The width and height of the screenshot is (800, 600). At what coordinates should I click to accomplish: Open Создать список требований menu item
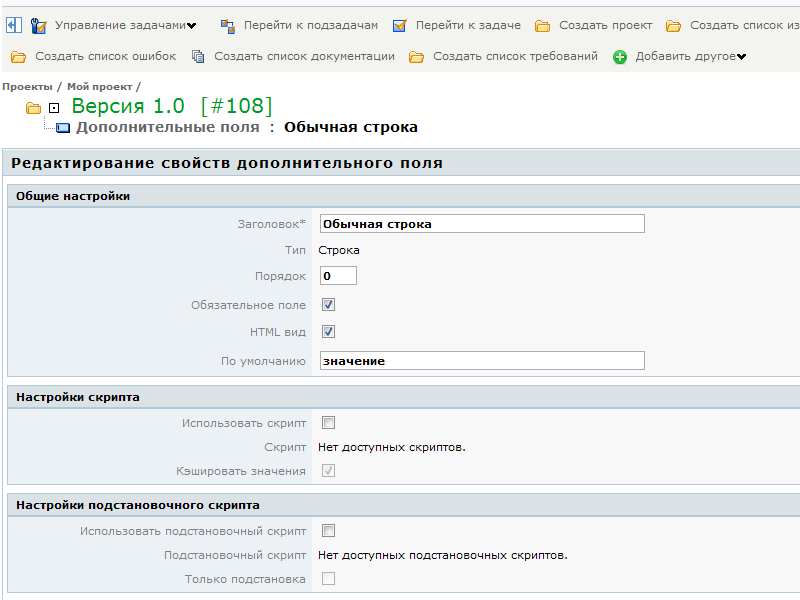click(515, 57)
